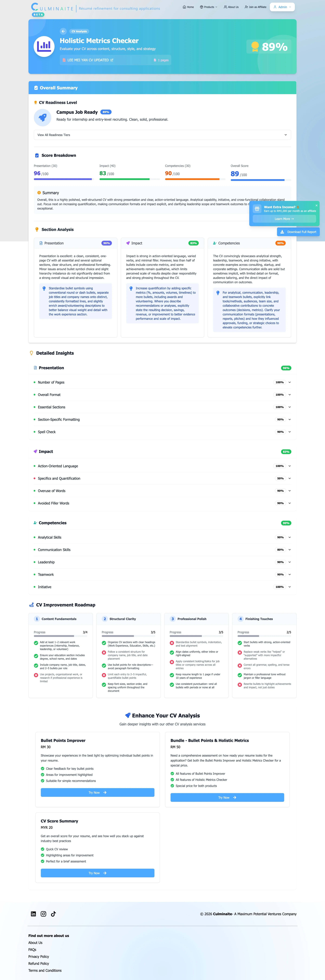Close the Want Extra Income popup
325x980 pixels.
(316, 205)
